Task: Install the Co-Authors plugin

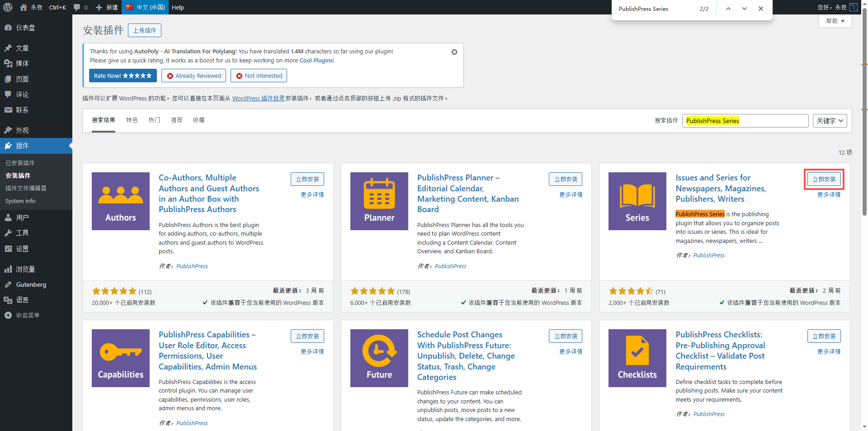Action: 307,179
